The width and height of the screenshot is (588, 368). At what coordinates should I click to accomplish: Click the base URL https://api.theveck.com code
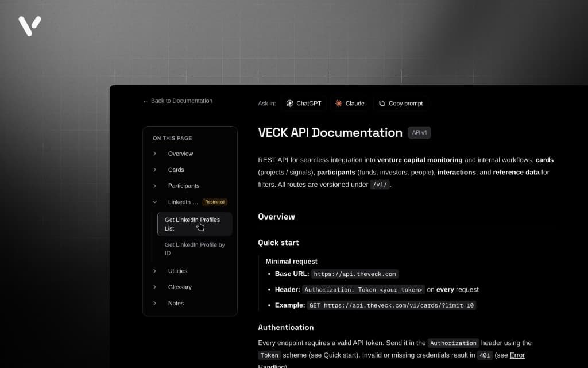click(x=355, y=274)
